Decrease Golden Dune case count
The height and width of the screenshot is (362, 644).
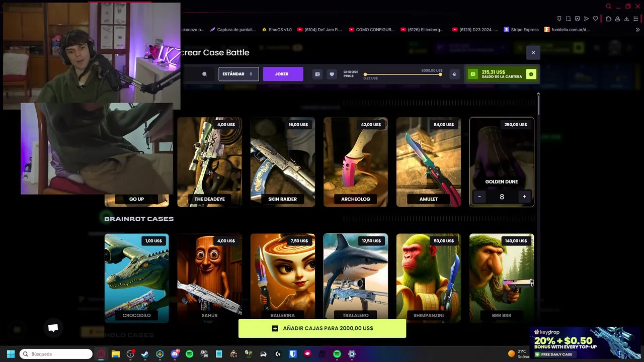(x=479, y=197)
